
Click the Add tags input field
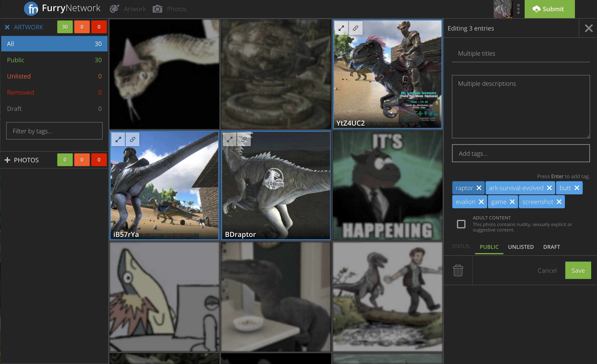[520, 153]
